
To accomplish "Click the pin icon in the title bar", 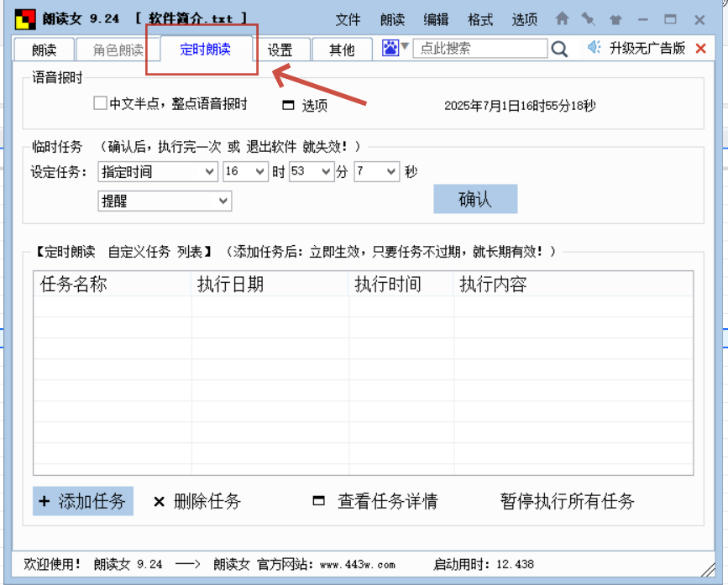I will pos(587,18).
